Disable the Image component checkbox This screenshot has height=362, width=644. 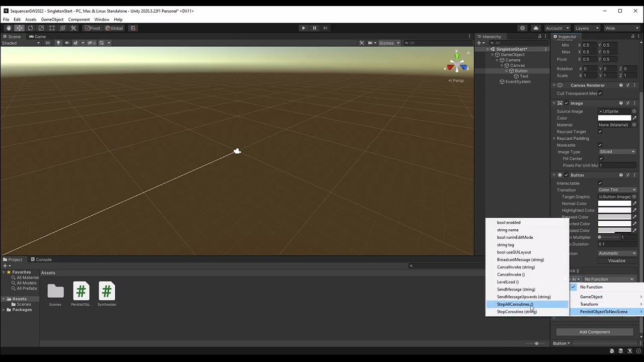[567, 103]
